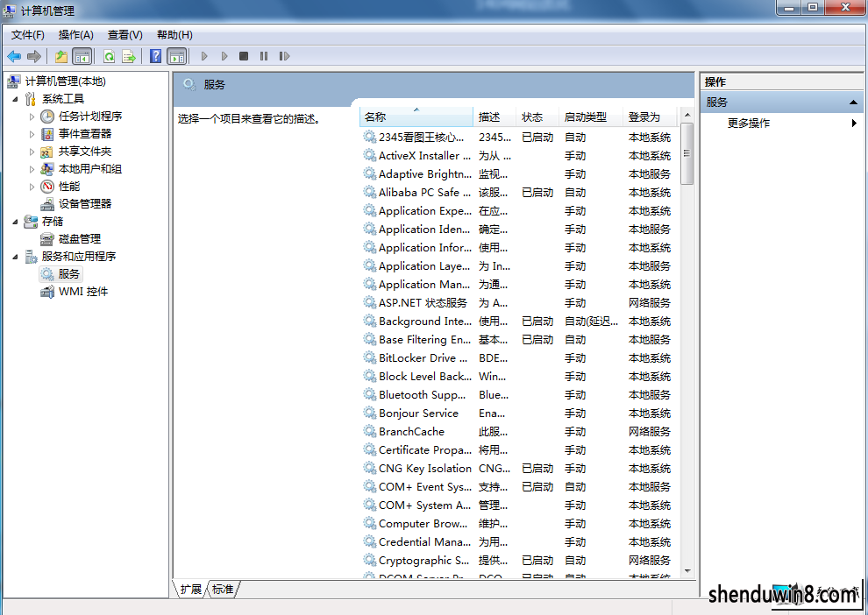This screenshot has width=868, height=615.
Task: Select Base Filtering Engine service row
Action: coord(519,340)
